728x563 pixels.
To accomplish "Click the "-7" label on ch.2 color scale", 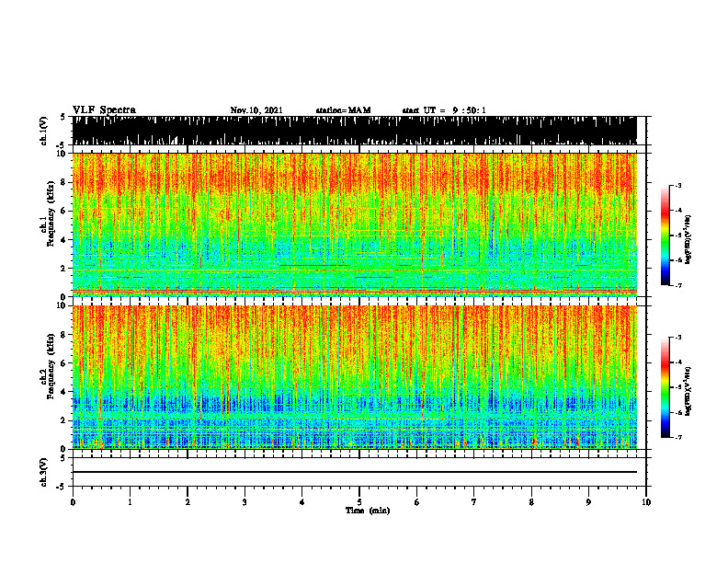I will [677, 438].
